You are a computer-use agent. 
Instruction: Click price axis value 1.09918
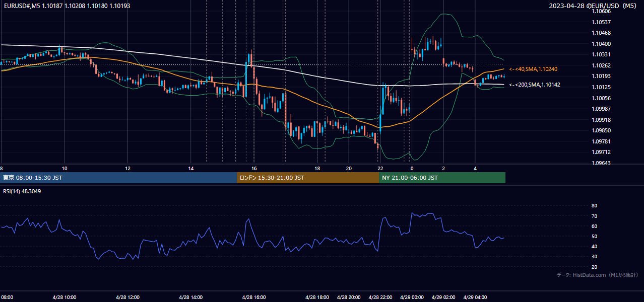602,120
